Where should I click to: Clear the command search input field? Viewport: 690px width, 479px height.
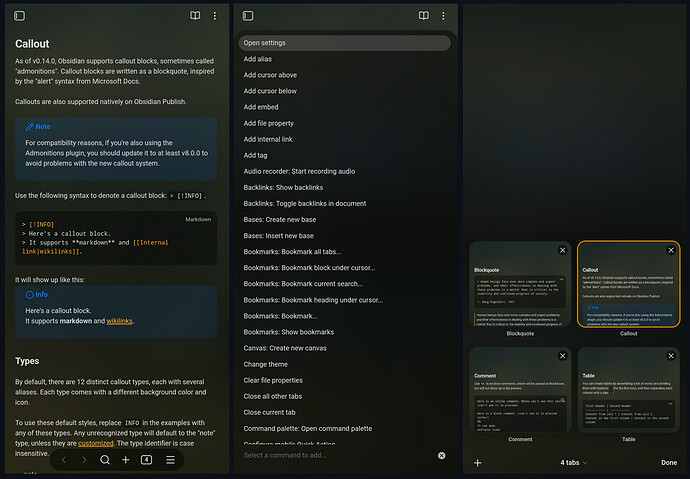coord(442,455)
